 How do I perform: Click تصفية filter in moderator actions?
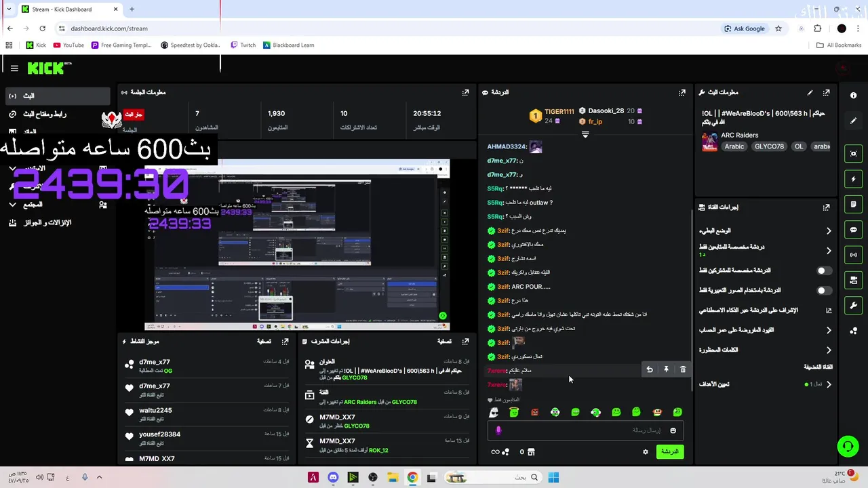point(444,342)
